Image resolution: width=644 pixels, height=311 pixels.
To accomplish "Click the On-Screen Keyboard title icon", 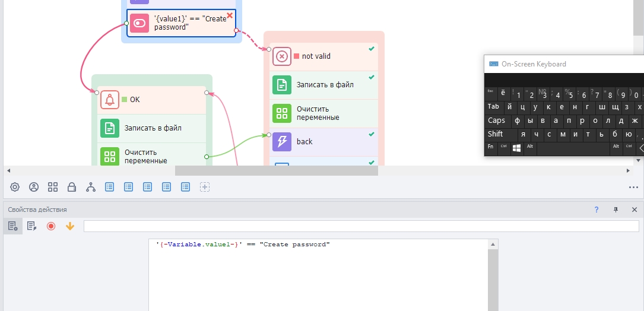I will coord(494,64).
